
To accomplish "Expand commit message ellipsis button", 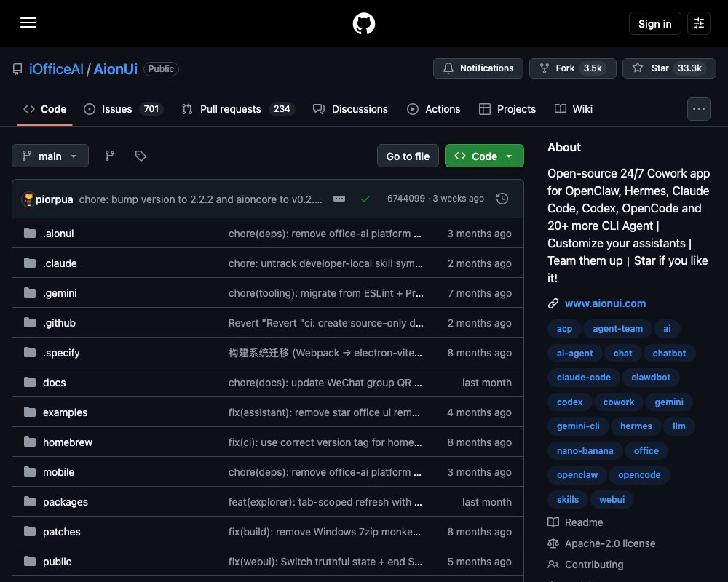I will click(339, 199).
